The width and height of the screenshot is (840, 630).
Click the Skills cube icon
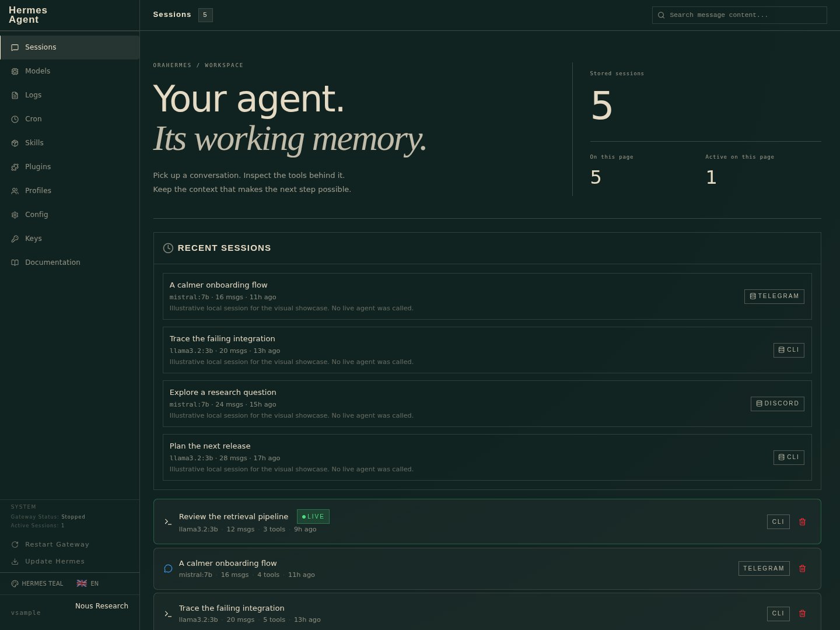[x=15, y=143]
